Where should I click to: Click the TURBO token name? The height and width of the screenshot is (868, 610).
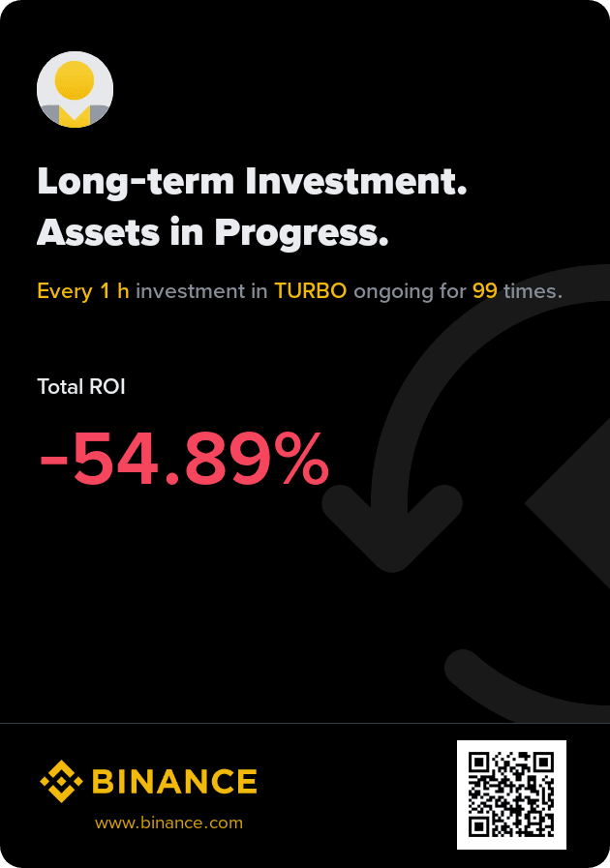(x=310, y=290)
